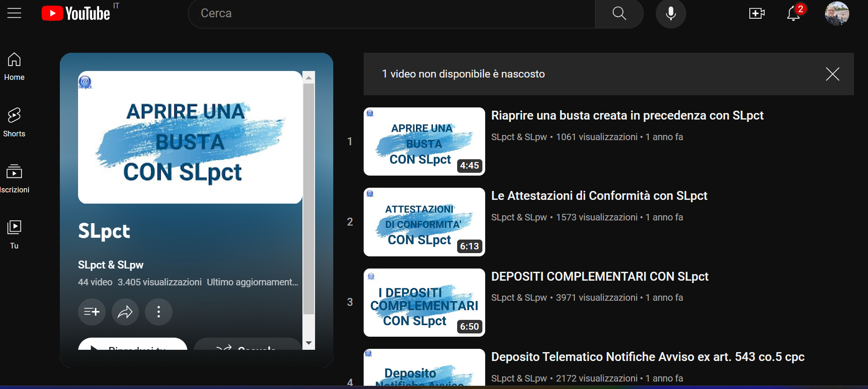Viewport: 868px width, 389px height.
Task: Click DEPOSITI COMPLEMENTARI video thumbnail
Action: [x=424, y=303]
